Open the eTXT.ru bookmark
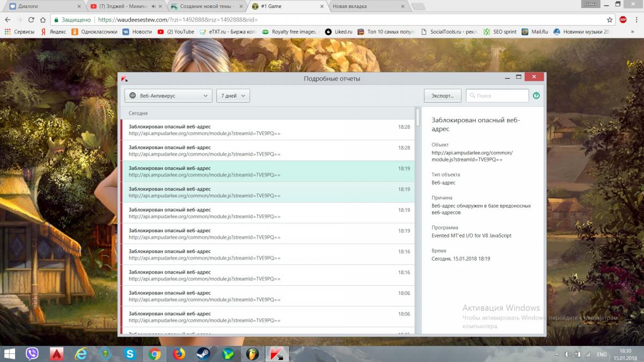Screen dimensions: 644x362 click(x=228, y=32)
